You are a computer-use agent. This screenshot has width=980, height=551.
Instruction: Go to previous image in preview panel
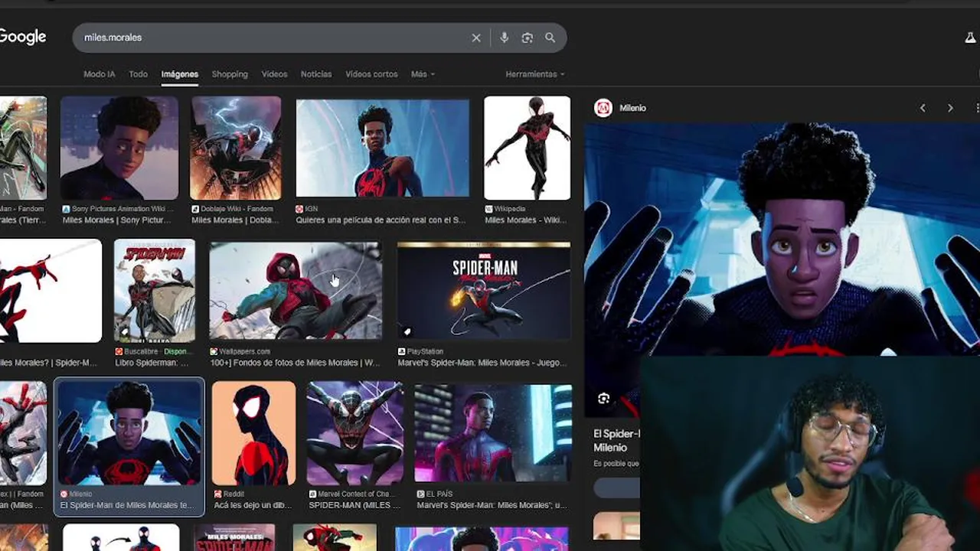click(923, 108)
